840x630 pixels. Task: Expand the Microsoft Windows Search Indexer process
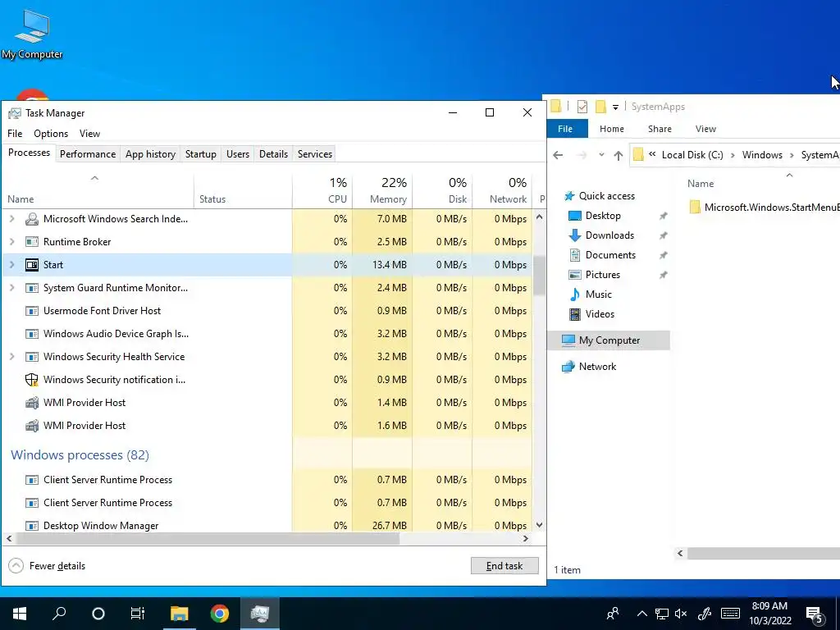pos(11,219)
